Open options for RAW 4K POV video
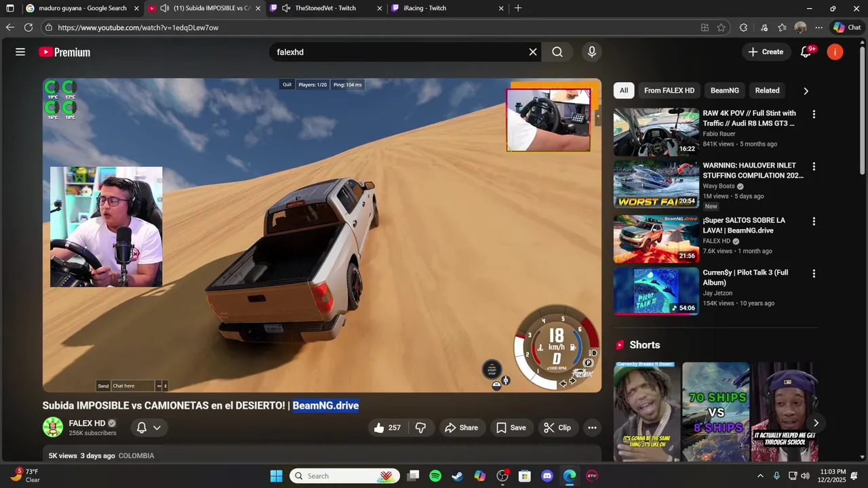868x488 pixels. click(814, 115)
